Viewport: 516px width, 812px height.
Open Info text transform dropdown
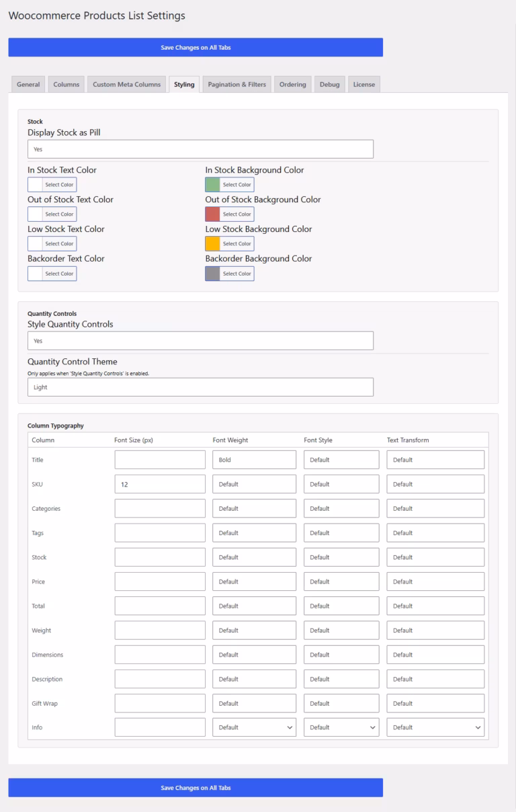[x=435, y=727]
